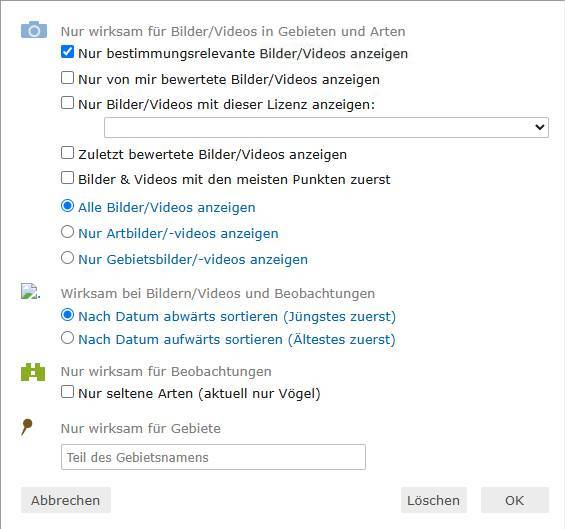Focus the Teil des Gebietsnamens text field
This screenshot has width=565, height=529.
click(213, 457)
